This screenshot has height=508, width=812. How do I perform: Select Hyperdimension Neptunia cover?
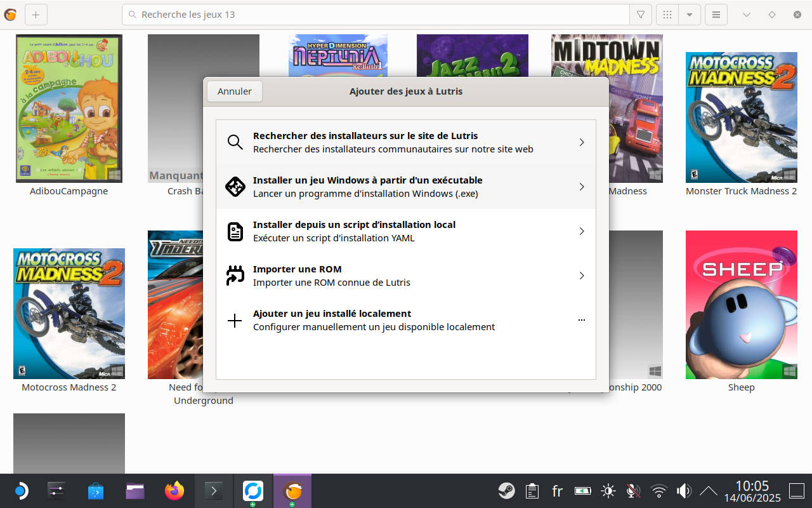coord(338,55)
